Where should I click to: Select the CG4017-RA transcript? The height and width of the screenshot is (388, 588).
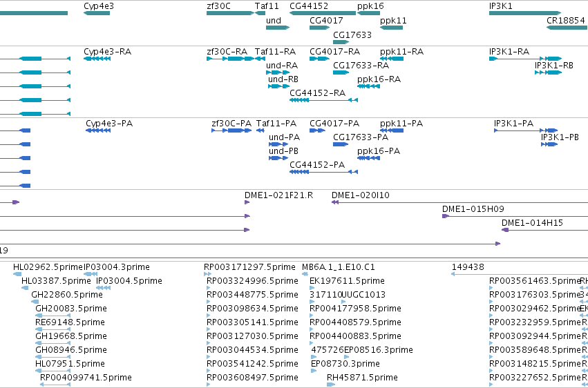pyautogui.click(x=319, y=59)
